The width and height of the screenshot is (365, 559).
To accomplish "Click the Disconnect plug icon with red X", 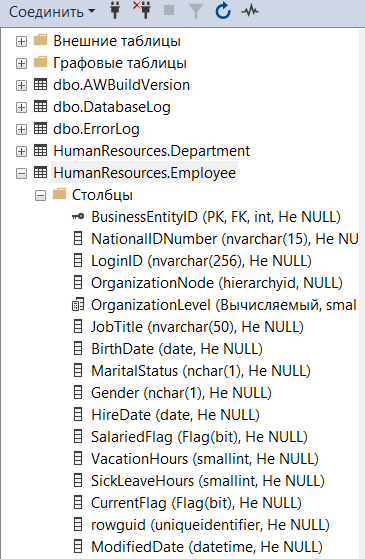I will [142, 10].
